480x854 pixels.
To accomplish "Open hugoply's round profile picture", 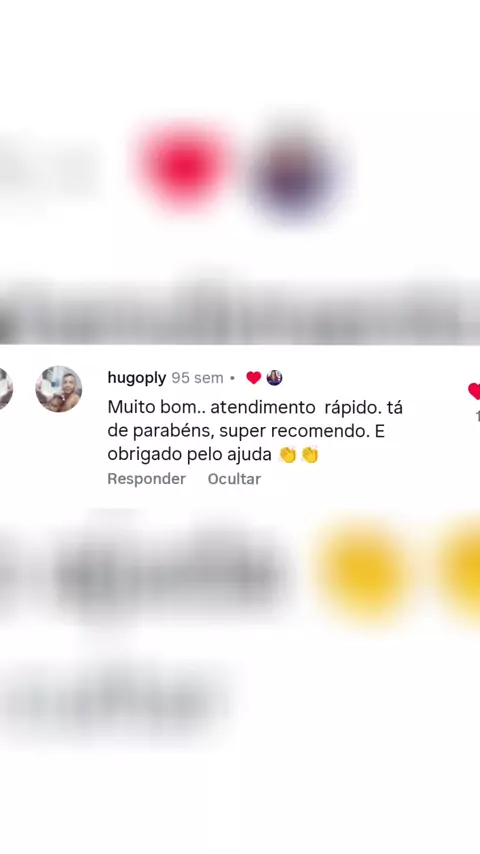I will coord(59,389).
